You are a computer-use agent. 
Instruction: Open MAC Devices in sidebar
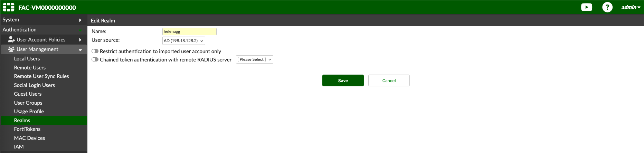pos(29,138)
